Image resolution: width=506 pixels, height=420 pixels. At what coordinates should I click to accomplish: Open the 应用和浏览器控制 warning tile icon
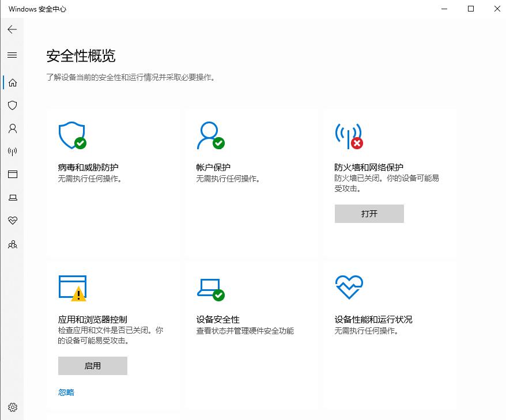(x=71, y=286)
